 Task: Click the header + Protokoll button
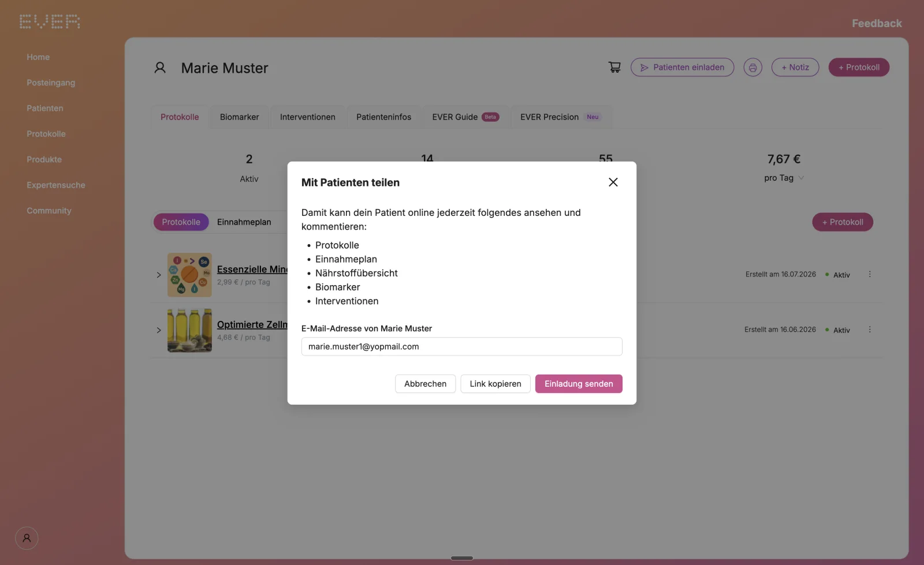point(859,68)
